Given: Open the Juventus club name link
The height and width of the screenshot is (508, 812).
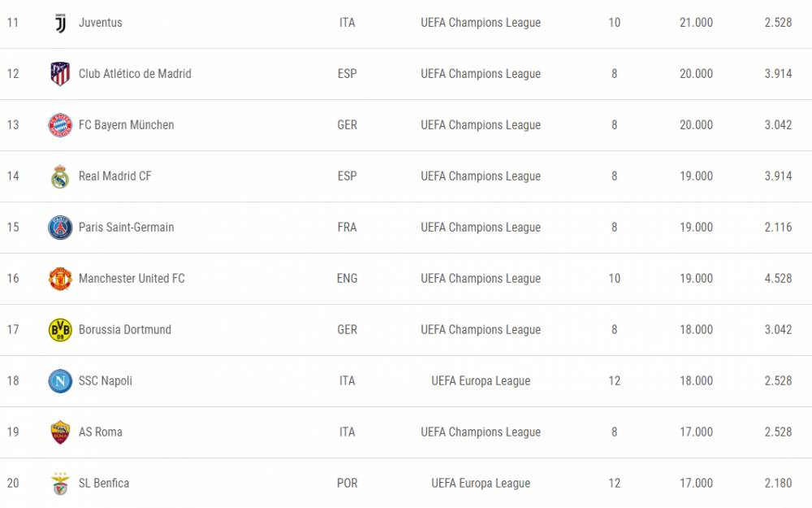Looking at the screenshot, I should point(101,23).
